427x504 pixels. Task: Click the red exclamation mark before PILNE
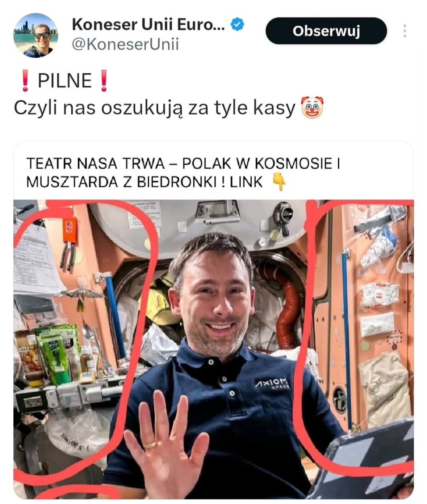[25, 80]
